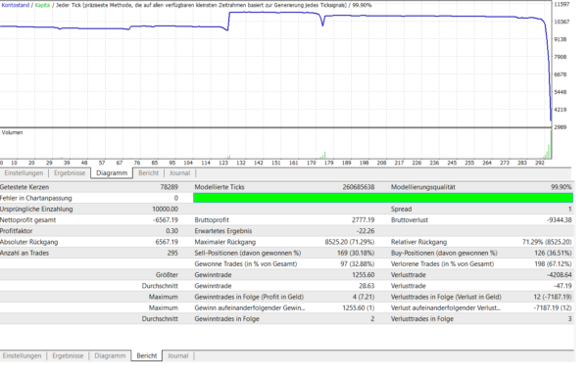This screenshot has height=376, width=588.
Task: Select largest Verlusttrade value -4208.64
Action: pos(560,275)
